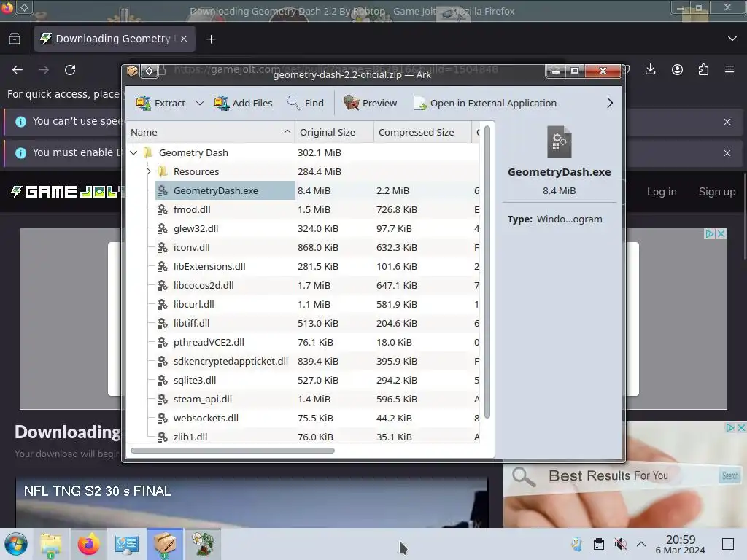Click the Extract toolbar icon in Ark
The width and height of the screenshot is (747, 560).
(x=144, y=103)
